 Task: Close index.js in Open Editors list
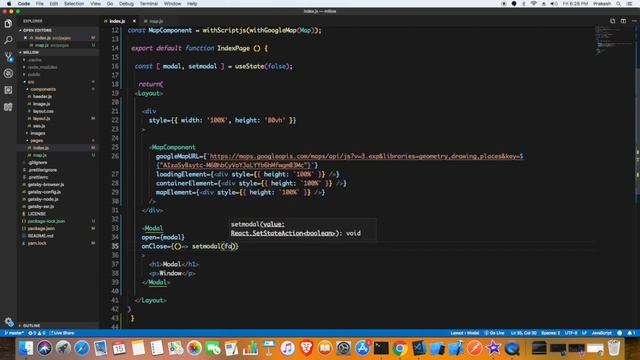click(25, 38)
